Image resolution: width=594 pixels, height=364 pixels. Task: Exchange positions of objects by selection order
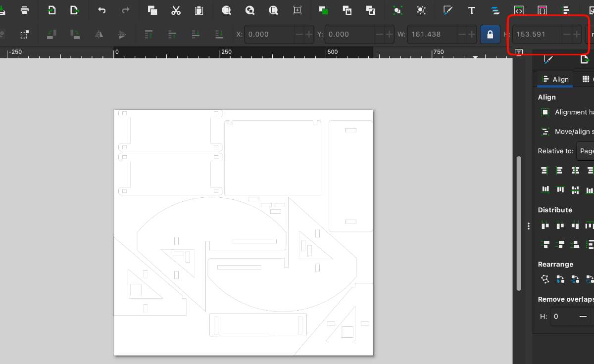(x=560, y=279)
